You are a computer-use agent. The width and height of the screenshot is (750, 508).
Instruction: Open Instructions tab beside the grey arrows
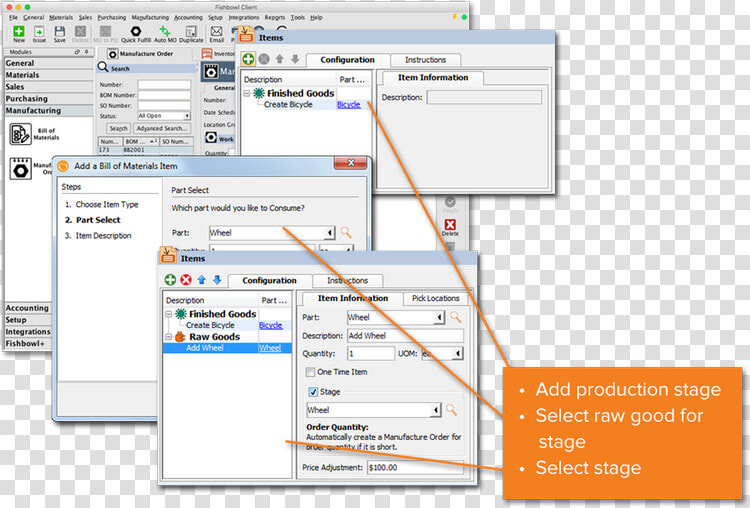point(425,60)
